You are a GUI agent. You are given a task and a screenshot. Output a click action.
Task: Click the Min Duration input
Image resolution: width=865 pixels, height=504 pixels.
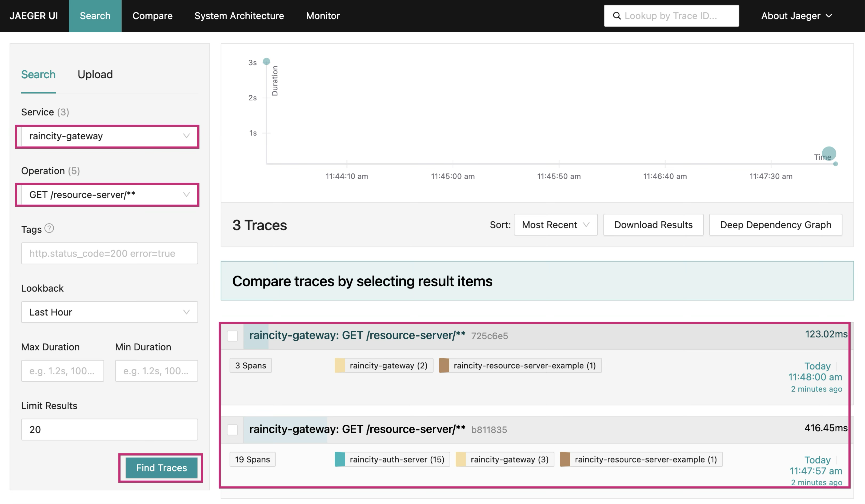pos(157,371)
